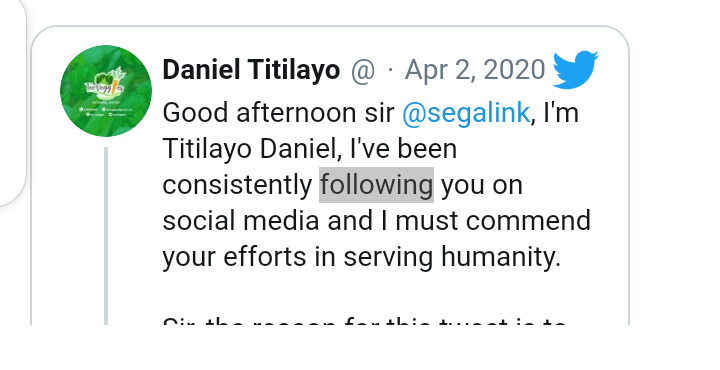Viewport: 720px width, 370px height.
Task: Click the "Good afternoon sir" greeting text
Action: click(278, 113)
